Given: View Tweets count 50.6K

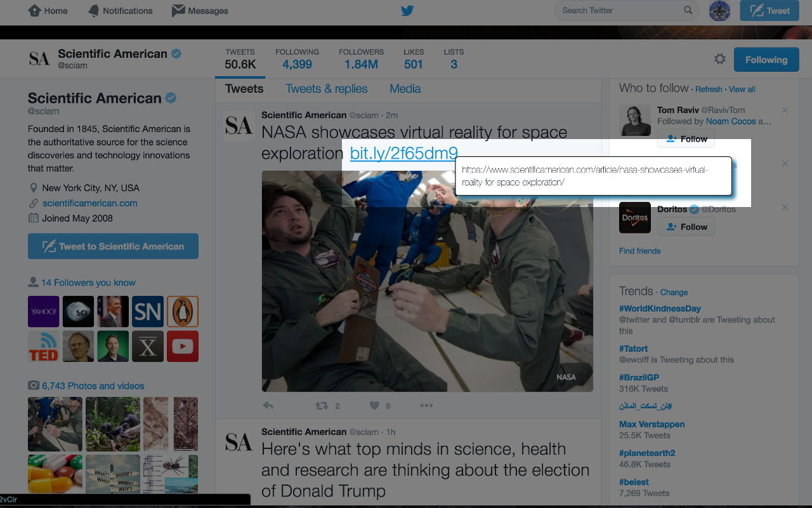Looking at the screenshot, I should point(240,59).
